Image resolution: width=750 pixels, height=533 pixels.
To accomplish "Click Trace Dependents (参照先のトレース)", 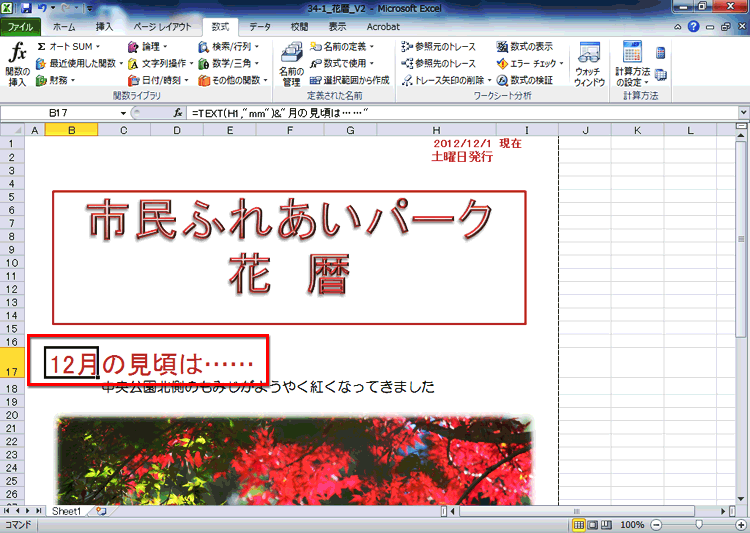I will tap(439, 63).
